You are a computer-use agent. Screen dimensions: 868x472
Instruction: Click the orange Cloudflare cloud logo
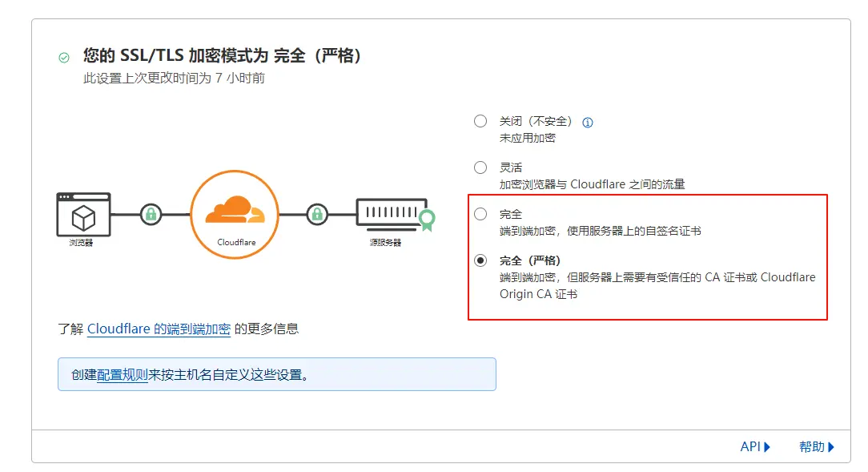pos(235,210)
